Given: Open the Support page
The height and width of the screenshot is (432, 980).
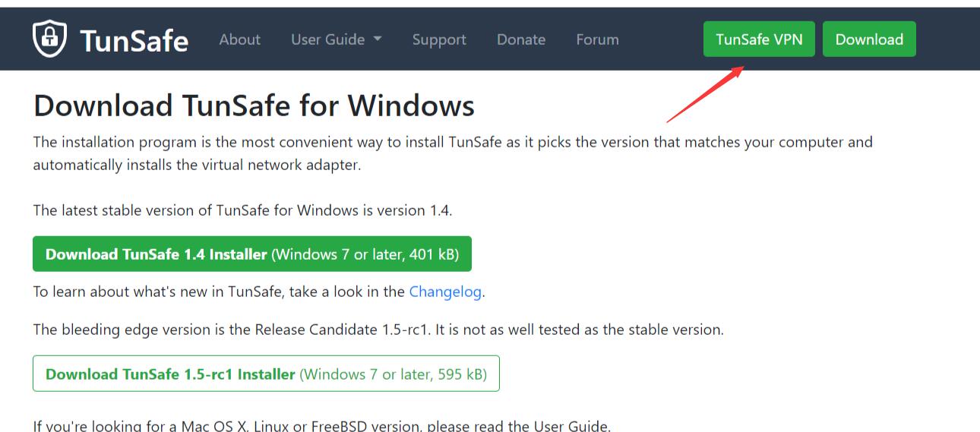Looking at the screenshot, I should 439,39.
